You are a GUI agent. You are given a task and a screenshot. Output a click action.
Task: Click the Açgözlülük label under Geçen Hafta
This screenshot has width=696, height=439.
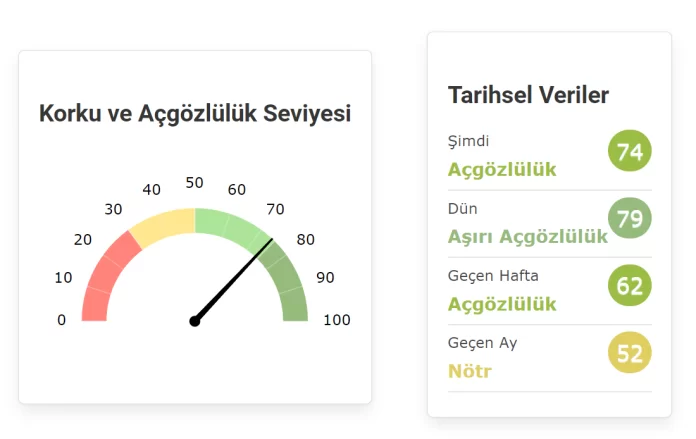point(502,304)
